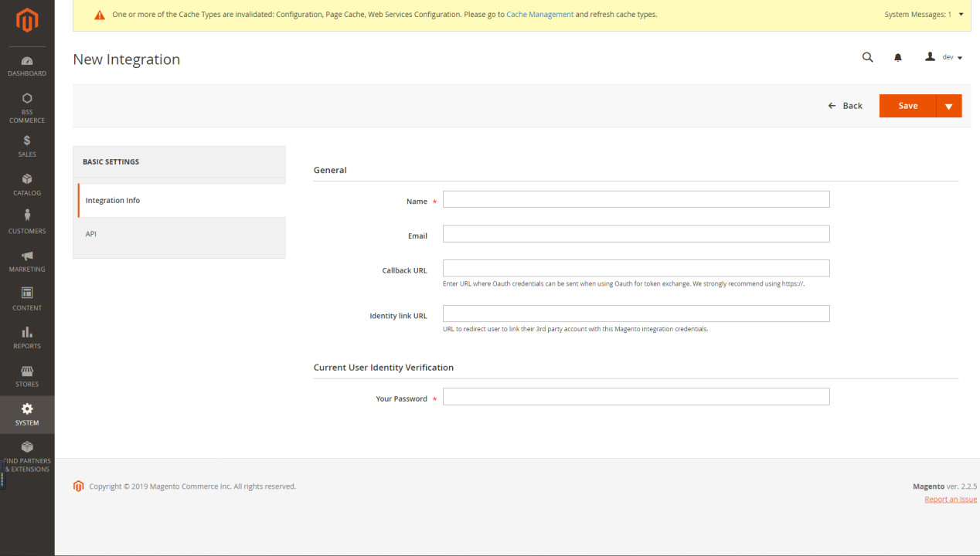980x556 pixels.
Task: Click the Name input field
Action: 635,200
